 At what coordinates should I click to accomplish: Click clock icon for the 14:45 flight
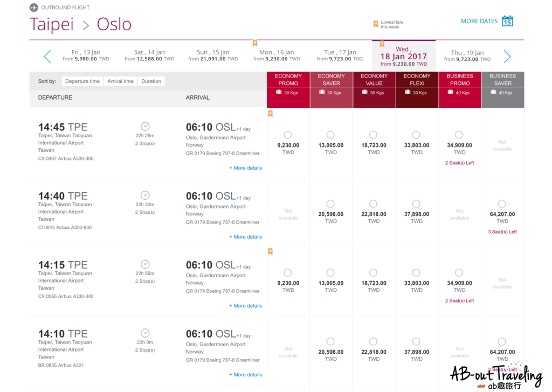click(x=145, y=126)
